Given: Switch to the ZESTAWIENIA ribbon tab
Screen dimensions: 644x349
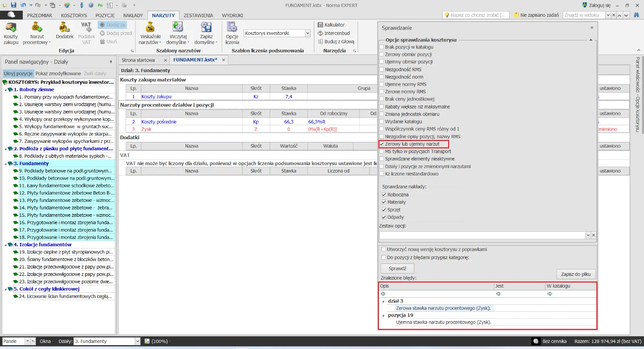Looking at the screenshot, I should 198,15.
